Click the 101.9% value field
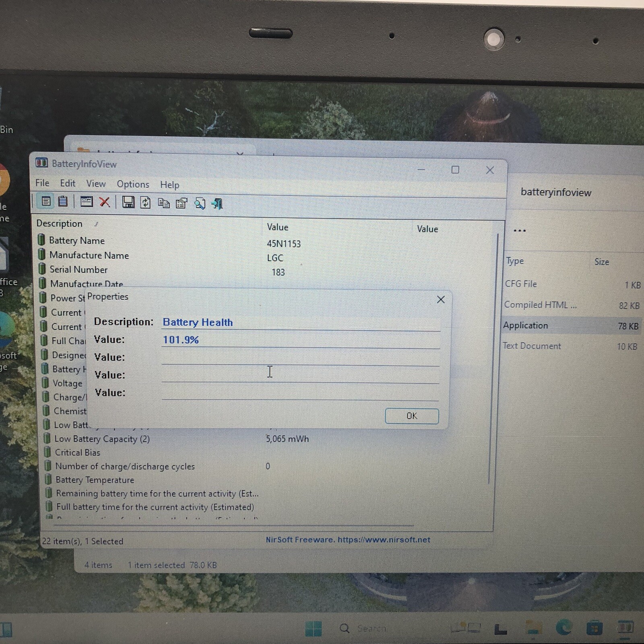This screenshot has height=644, width=644. 301,340
